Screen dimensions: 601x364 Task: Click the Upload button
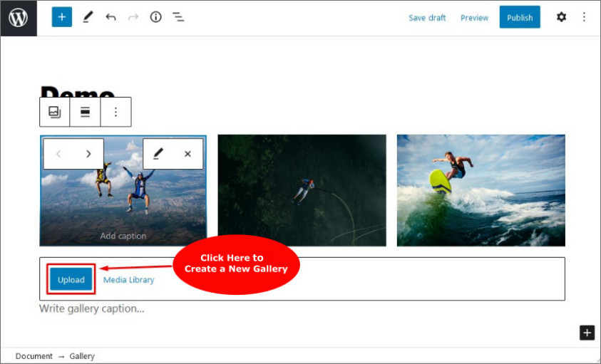(x=71, y=280)
